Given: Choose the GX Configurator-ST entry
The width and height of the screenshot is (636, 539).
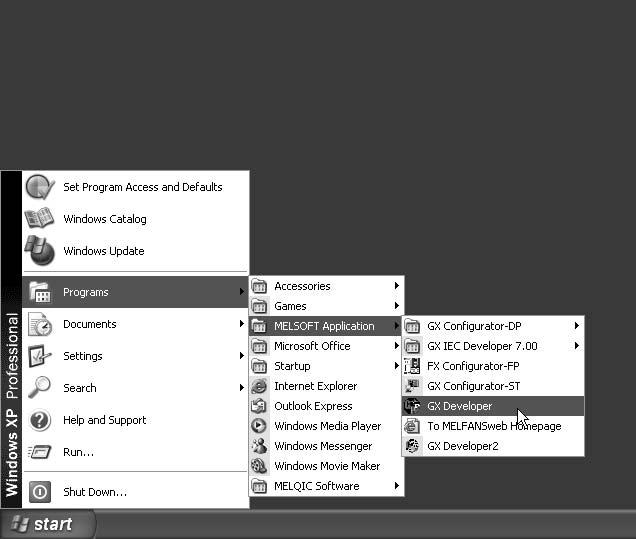Looking at the screenshot, I should coord(493,386).
